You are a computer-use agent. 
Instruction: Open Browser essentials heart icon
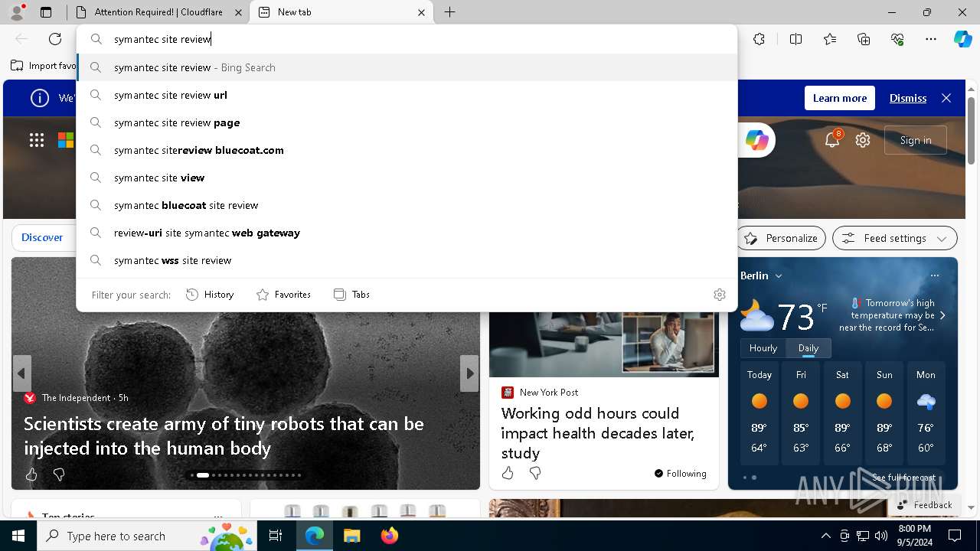pyautogui.click(x=897, y=39)
